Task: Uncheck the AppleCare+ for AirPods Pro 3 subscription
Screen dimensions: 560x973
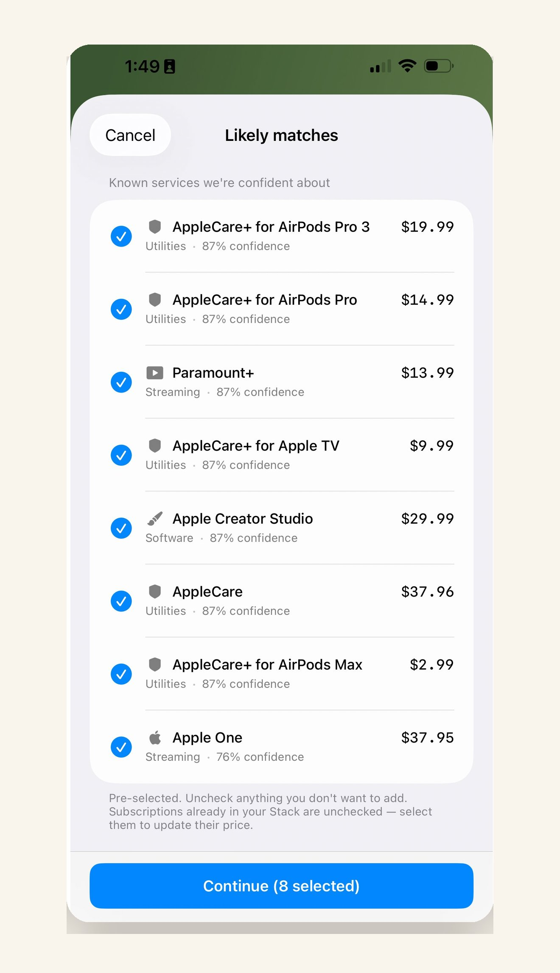Action: [121, 236]
